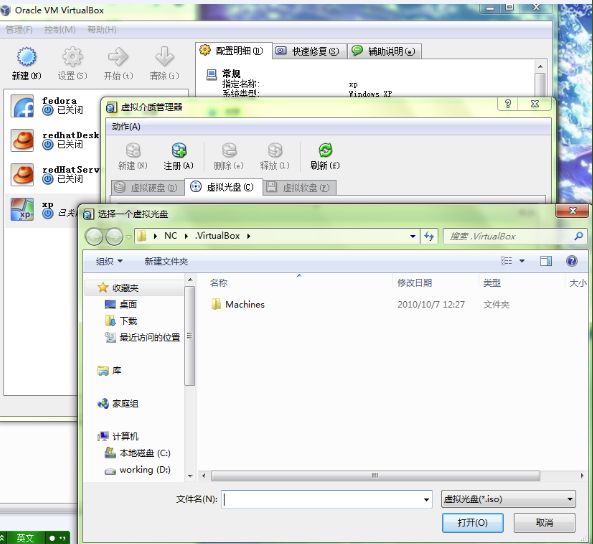Click the 新建文件夹 new folder button

pos(166,261)
